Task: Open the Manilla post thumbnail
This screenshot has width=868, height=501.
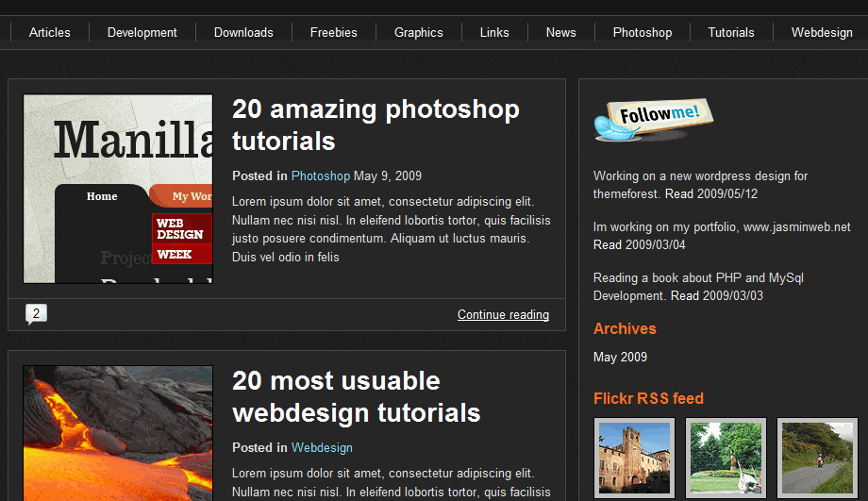Action: coord(118,189)
